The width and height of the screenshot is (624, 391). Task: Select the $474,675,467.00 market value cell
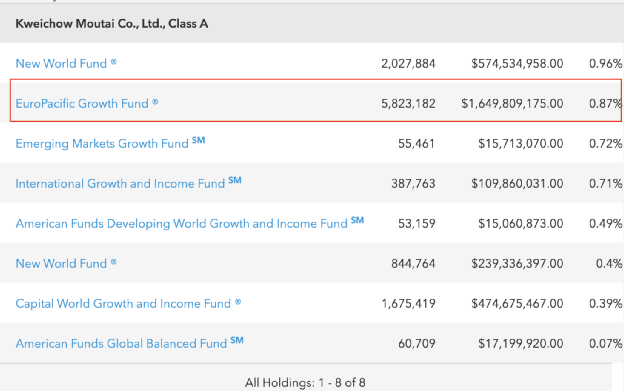[517, 303]
